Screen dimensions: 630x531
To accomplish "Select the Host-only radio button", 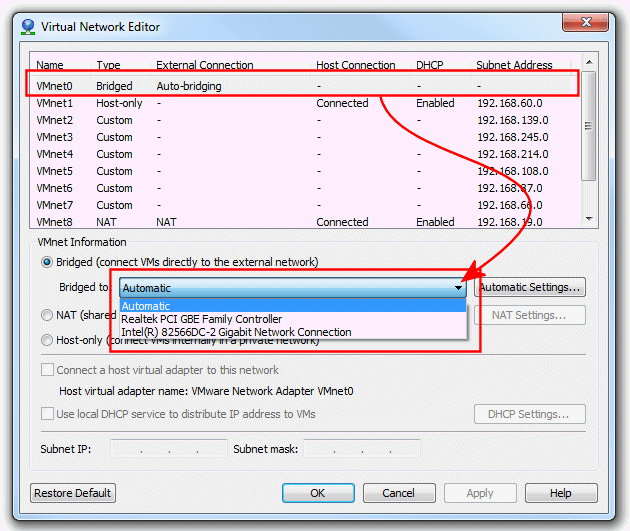I will point(47,340).
